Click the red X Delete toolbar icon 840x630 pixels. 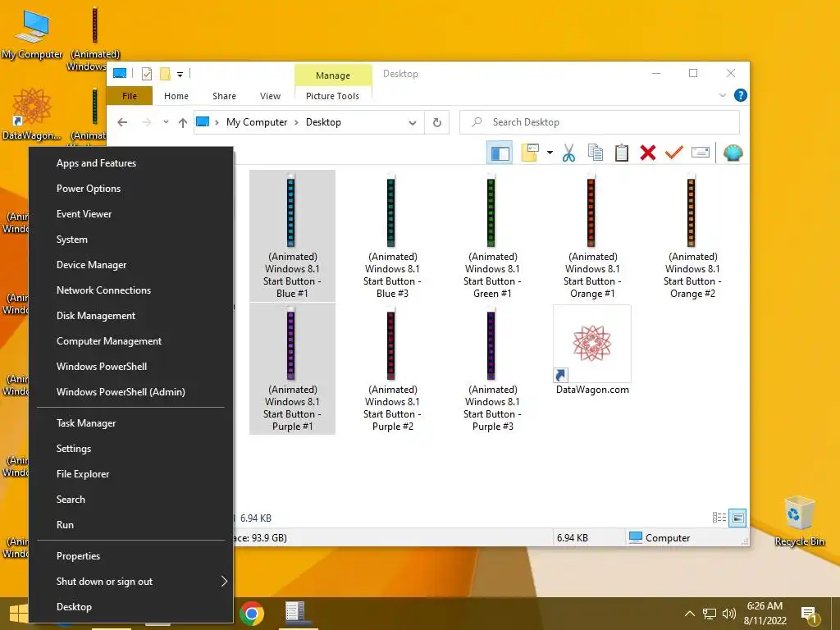(x=648, y=153)
